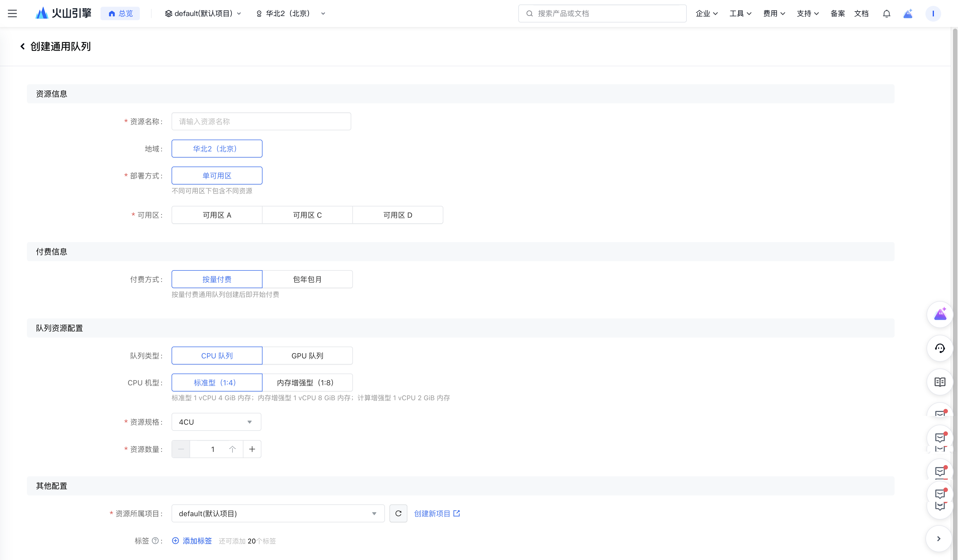The image size is (958, 560).
Task: Select 包年包月 payment method
Action: 307,279
